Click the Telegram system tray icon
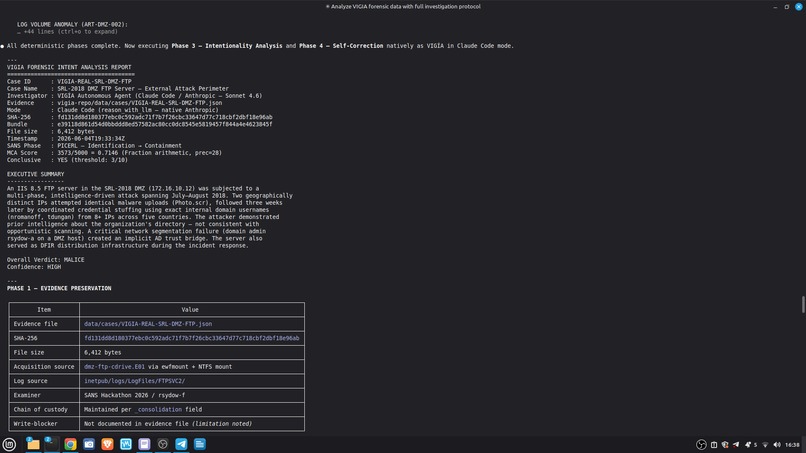Screen dimensions: 806x453 (x=736, y=445)
